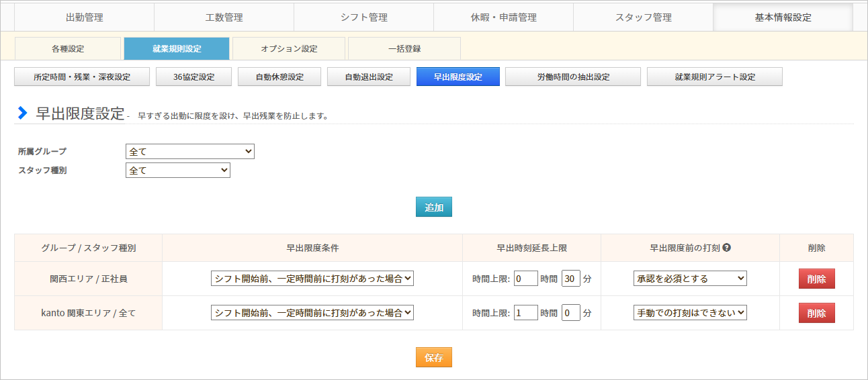Open the 所属グループ dropdown

pos(189,152)
